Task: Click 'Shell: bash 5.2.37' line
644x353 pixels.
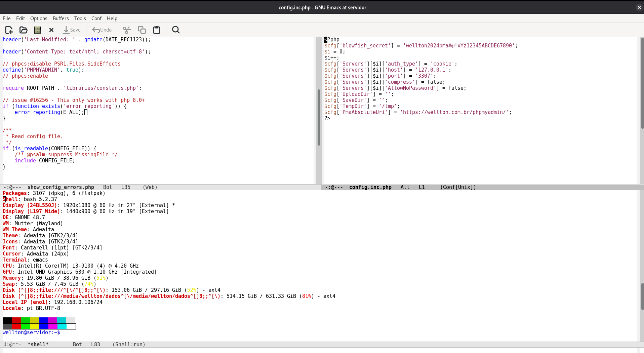Action: click(30, 199)
